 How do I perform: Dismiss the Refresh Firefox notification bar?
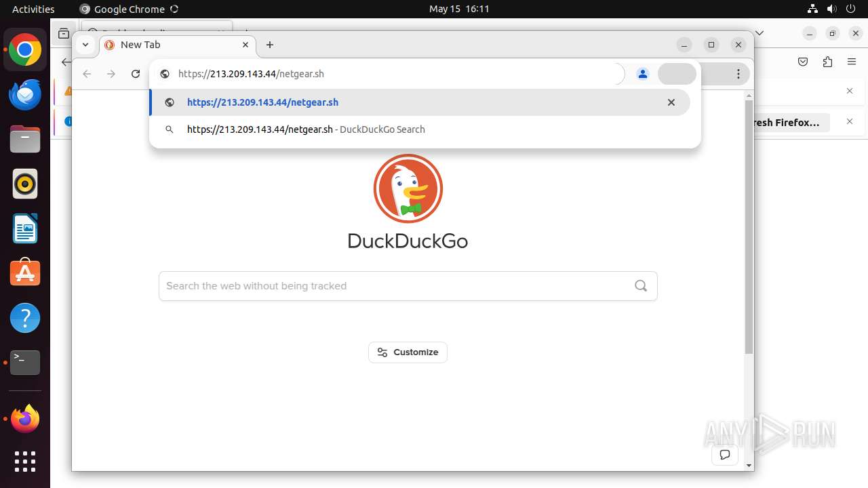coord(850,121)
